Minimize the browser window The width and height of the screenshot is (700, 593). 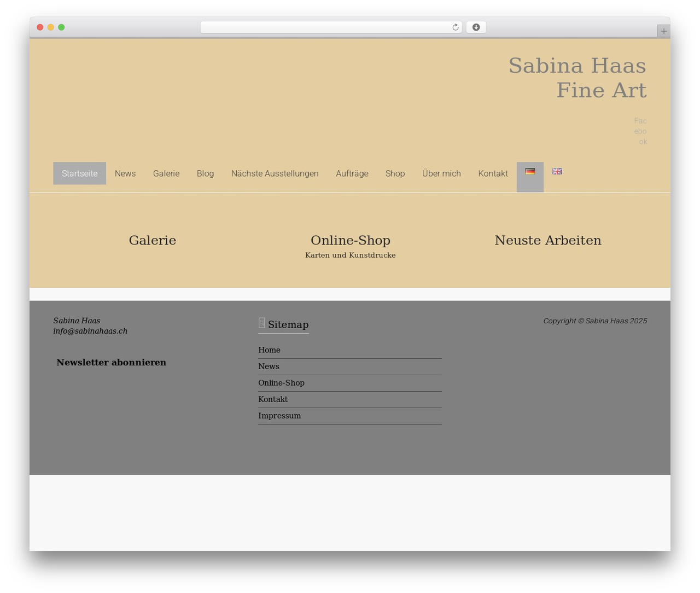(x=50, y=27)
